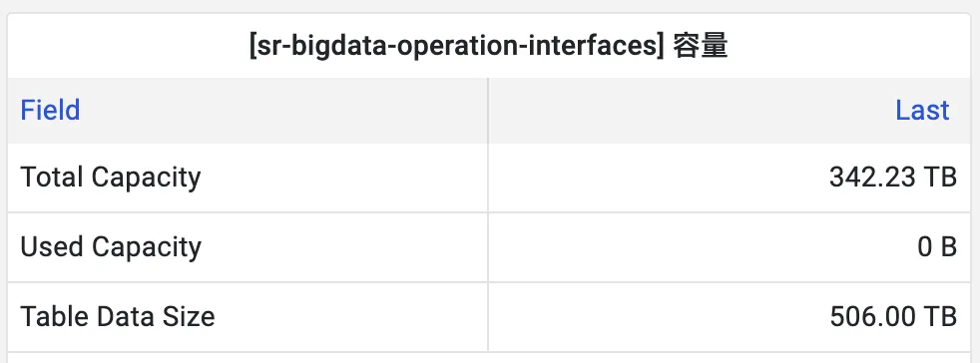Viewport: 980px width, 363px height.
Task: Click the 0 B value cell
Action: click(x=730, y=247)
